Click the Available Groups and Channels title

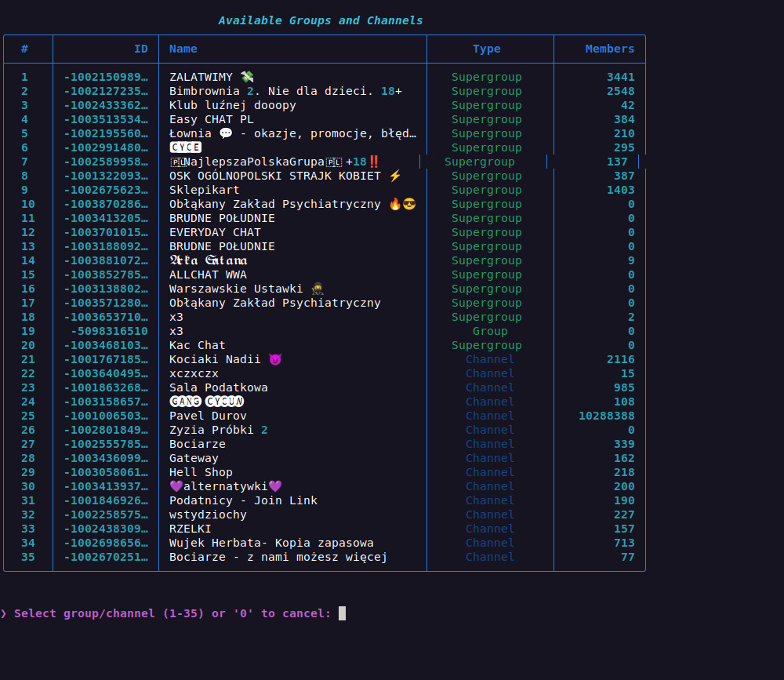tap(320, 20)
